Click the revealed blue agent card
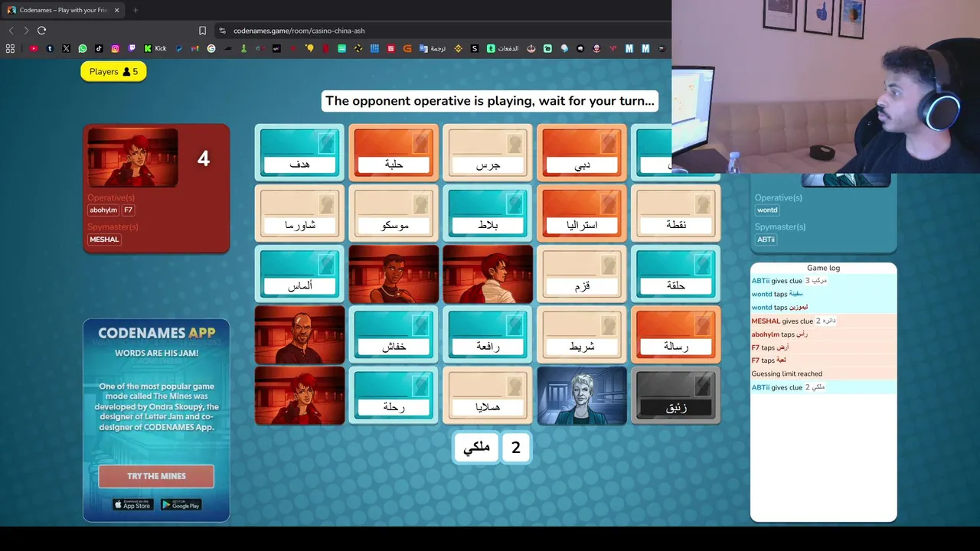 582,395
